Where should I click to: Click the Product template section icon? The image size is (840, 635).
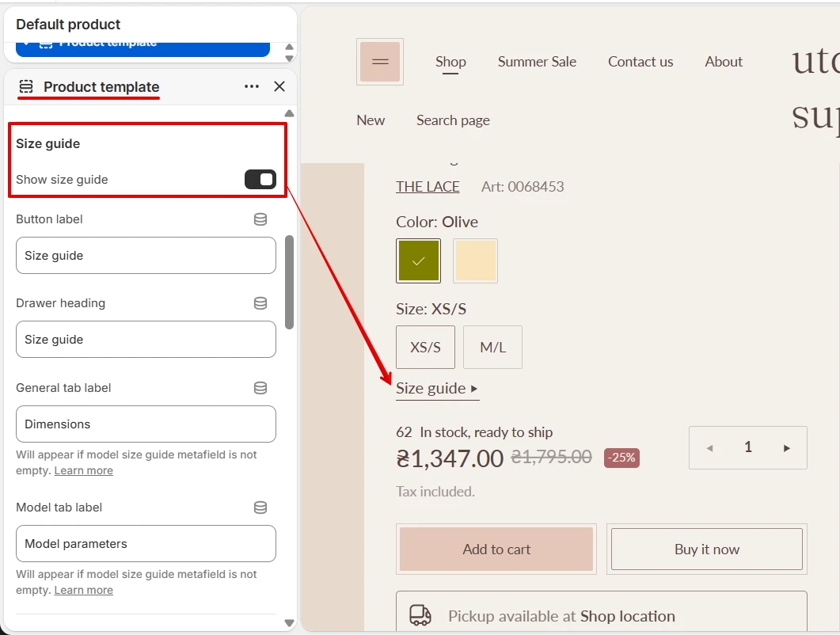tap(26, 86)
